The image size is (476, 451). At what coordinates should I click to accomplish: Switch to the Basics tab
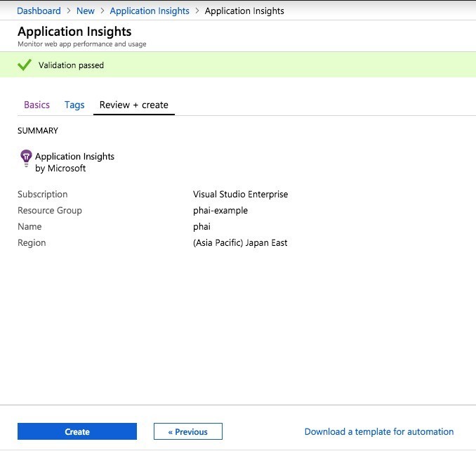(37, 105)
